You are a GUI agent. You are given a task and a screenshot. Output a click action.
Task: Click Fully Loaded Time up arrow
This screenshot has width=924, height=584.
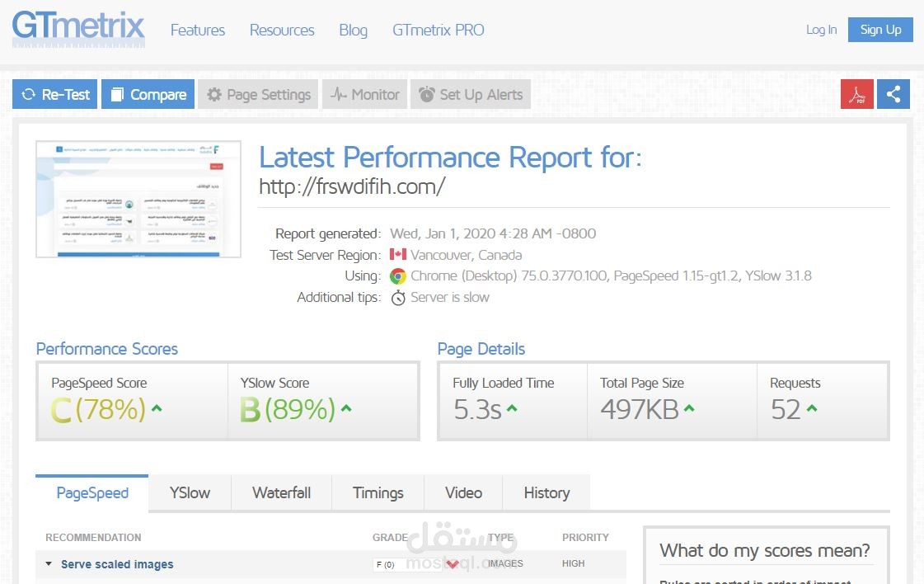(512, 407)
